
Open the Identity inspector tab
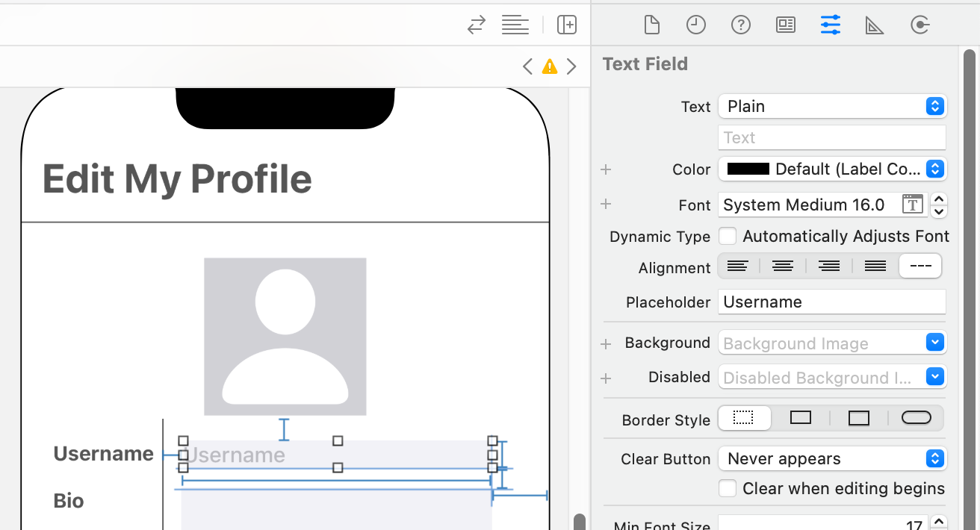click(x=786, y=25)
